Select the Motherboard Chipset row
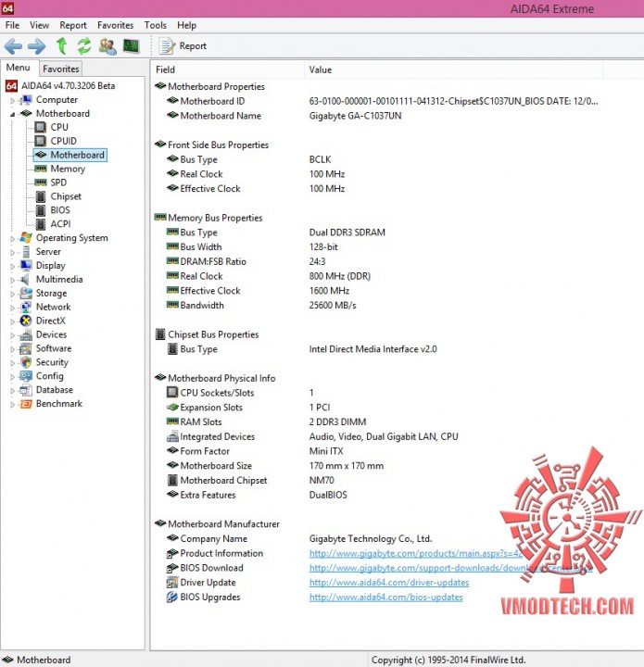This screenshot has width=644, height=667. tap(250, 480)
